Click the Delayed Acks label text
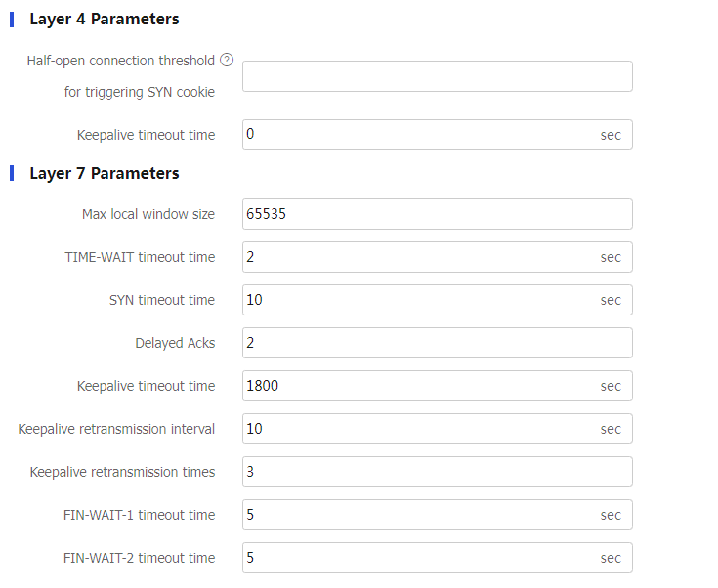 point(175,343)
